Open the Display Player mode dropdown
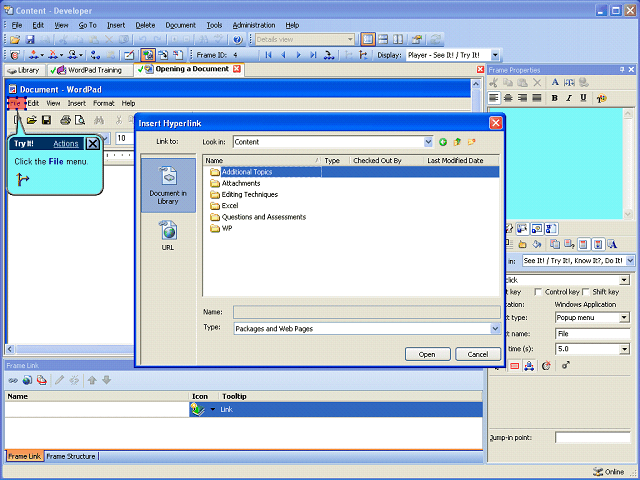The height and width of the screenshot is (480, 640). click(495, 55)
